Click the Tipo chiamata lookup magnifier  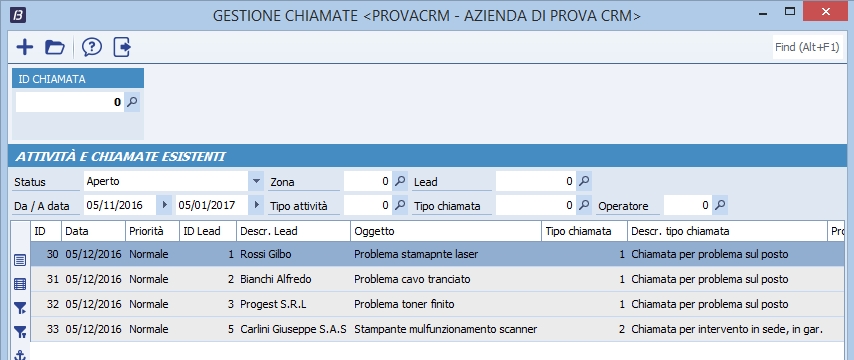583,205
